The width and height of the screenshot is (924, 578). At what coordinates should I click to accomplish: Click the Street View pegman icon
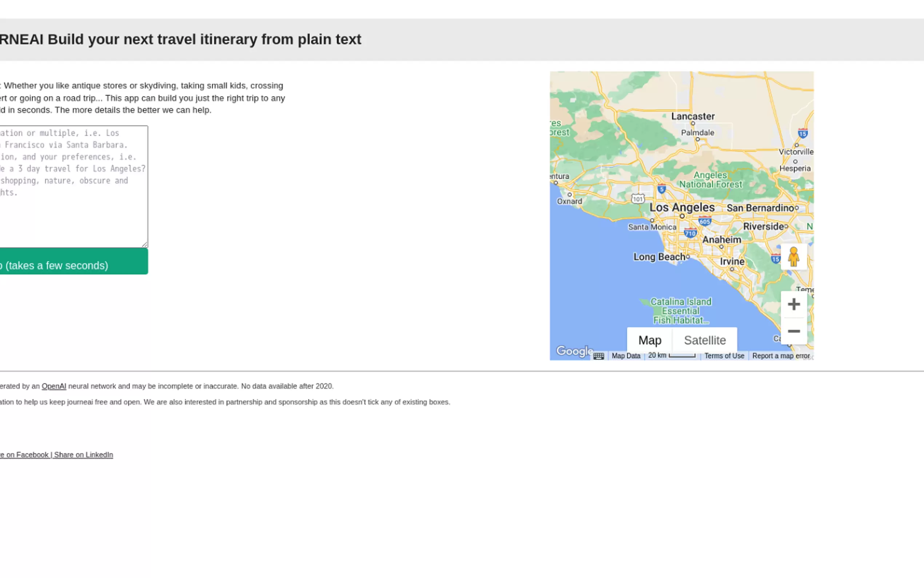[x=793, y=257]
